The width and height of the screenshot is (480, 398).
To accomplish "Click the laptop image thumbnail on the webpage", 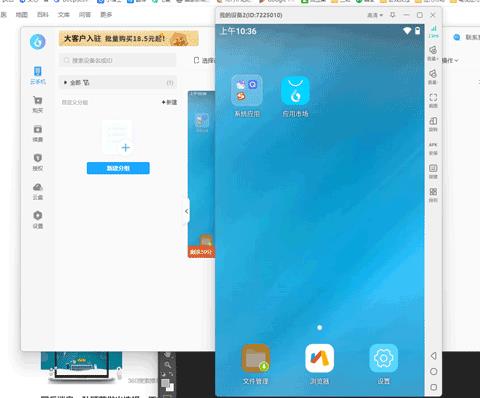I will click(81, 366).
